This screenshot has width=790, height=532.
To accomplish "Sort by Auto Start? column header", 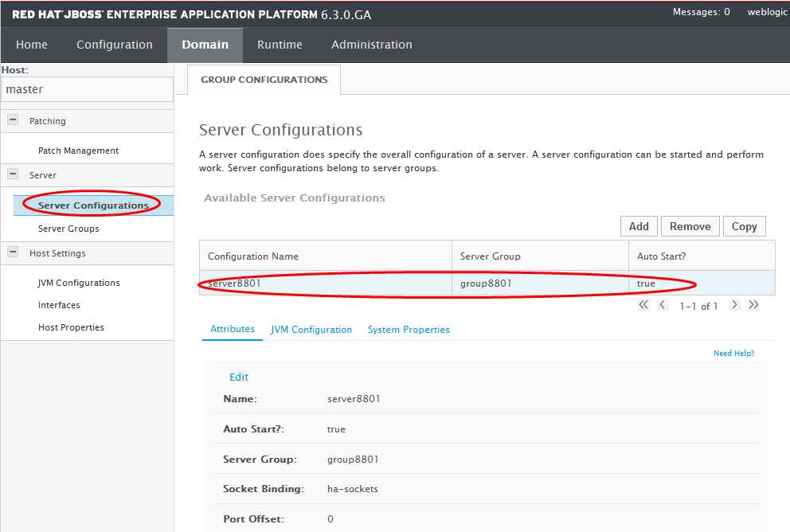I will pyautogui.click(x=702, y=256).
